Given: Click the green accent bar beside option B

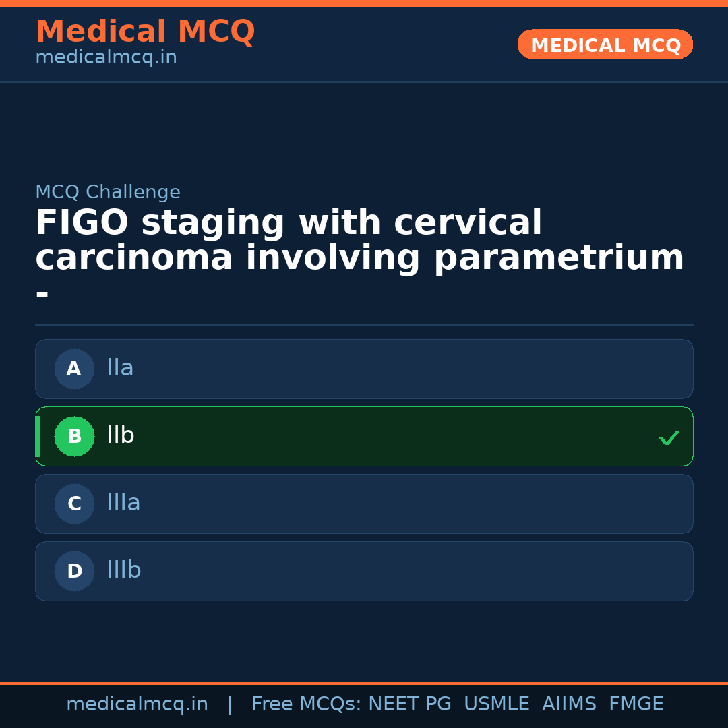Looking at the screenshot, I should pos(38,436).
